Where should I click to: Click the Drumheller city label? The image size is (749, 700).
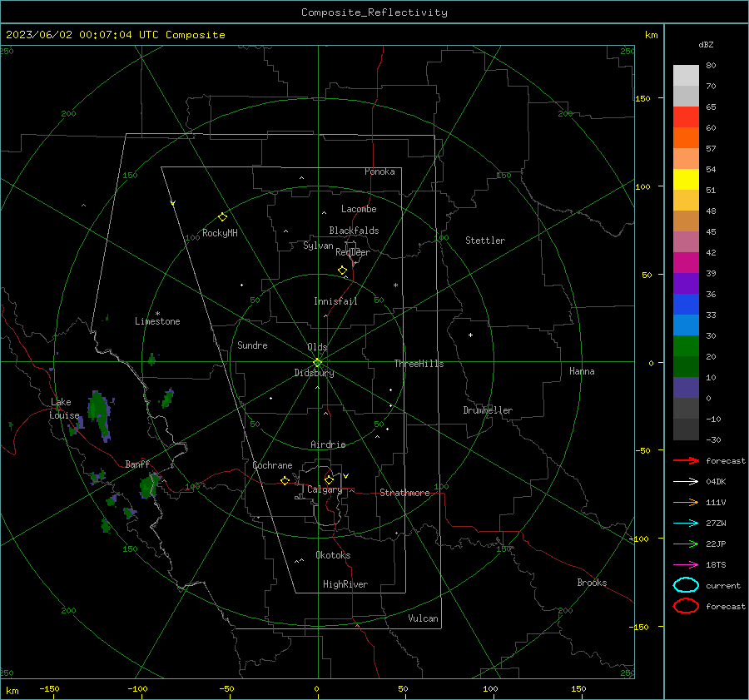488,410
